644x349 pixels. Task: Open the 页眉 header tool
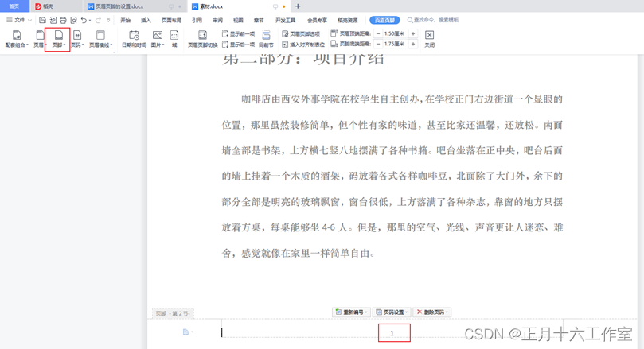[x=40, y=39]
